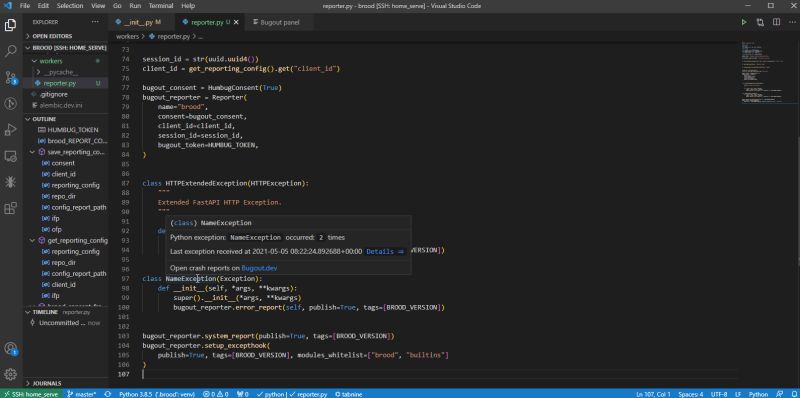Click workers breadcrumb segment
Viewport: 800px width, 398px height.
point(127,37)
